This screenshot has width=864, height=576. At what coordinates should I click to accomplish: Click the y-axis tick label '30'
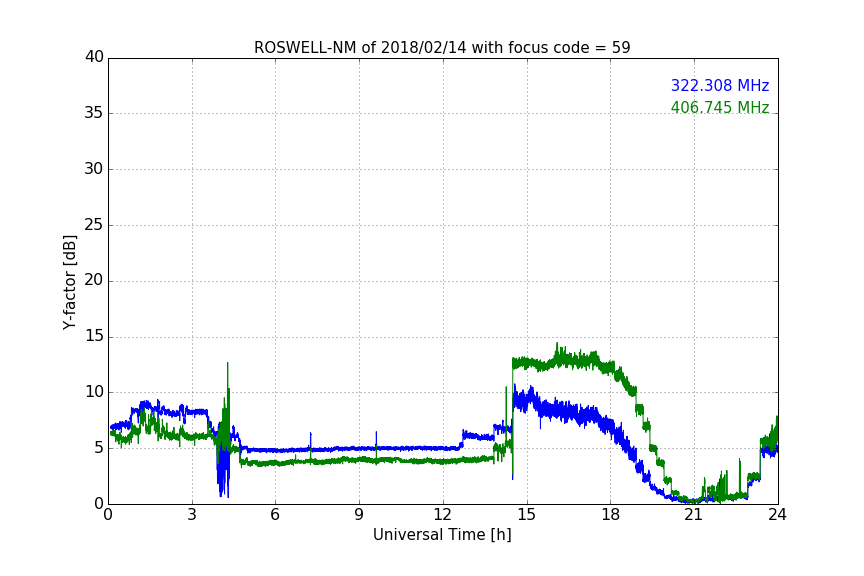click(x=94, y=169)
